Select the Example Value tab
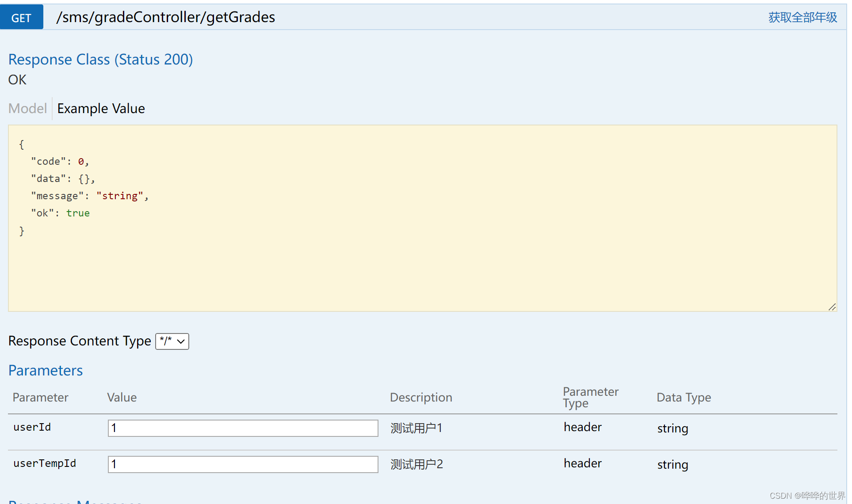This screenshot has width=852, height=504. point(101,109)
